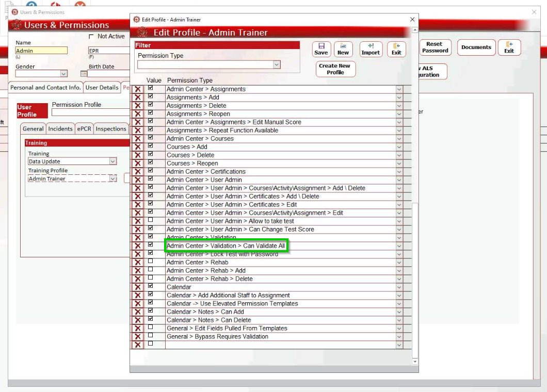Click the Create New Profile button
Image resolution: width=547 pixels, height=392 pixels.
pos(335,69)
